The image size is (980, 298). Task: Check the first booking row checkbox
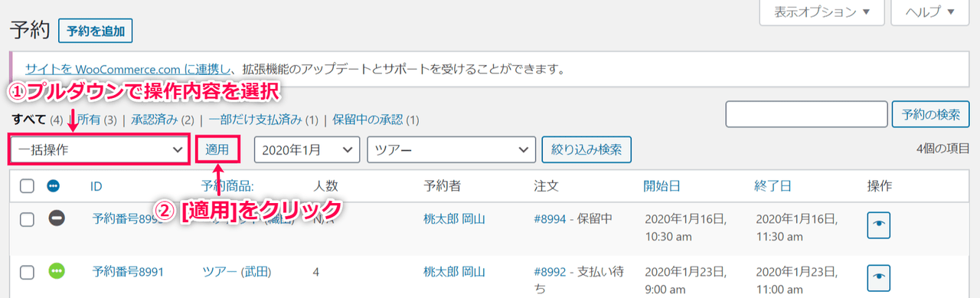pyautogui.click(x=27, y=219)
